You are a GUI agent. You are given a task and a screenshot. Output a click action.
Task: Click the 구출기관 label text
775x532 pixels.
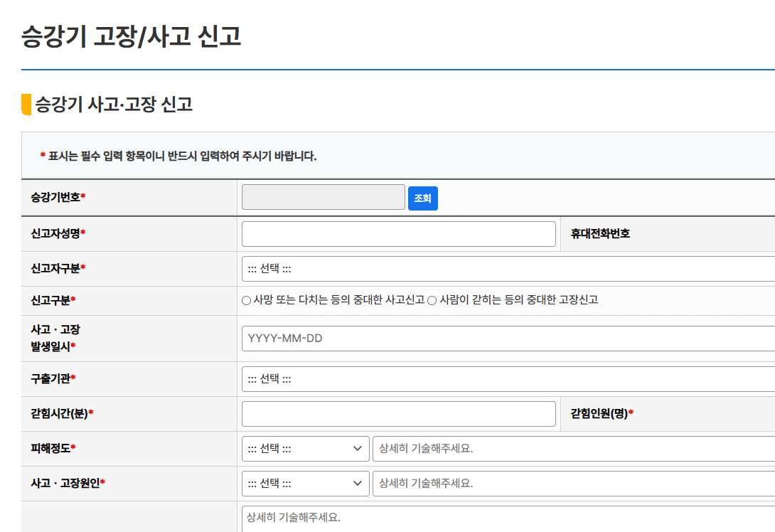(x=53, y=378)
